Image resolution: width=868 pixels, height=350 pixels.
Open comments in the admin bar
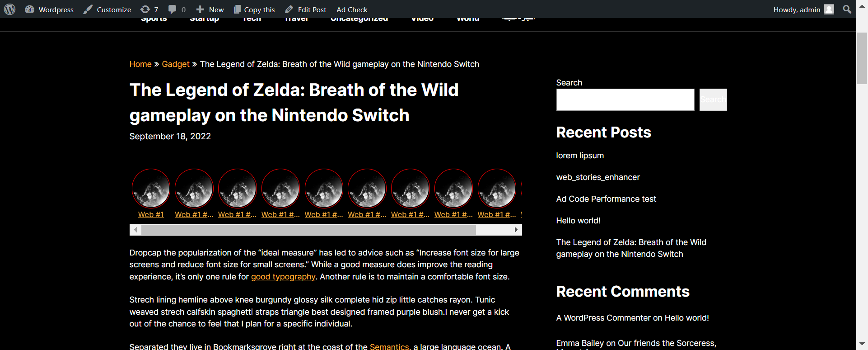click(x=177, y=9)
